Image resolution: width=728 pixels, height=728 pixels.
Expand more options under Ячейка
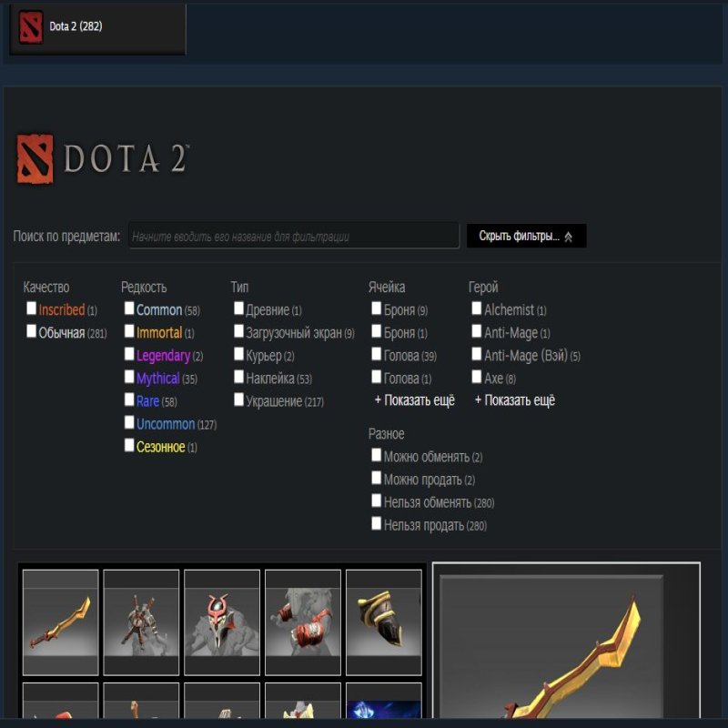point(415,400)
